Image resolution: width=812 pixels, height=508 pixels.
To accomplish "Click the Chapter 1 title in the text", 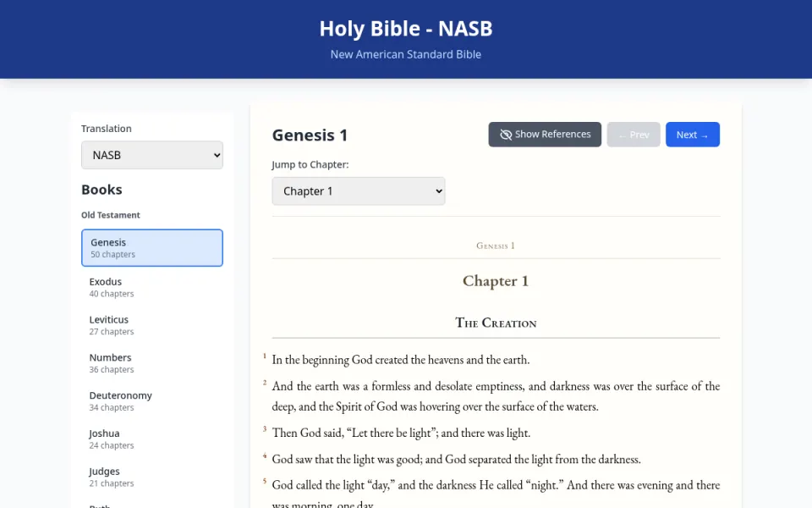I will tap(496, 281).
